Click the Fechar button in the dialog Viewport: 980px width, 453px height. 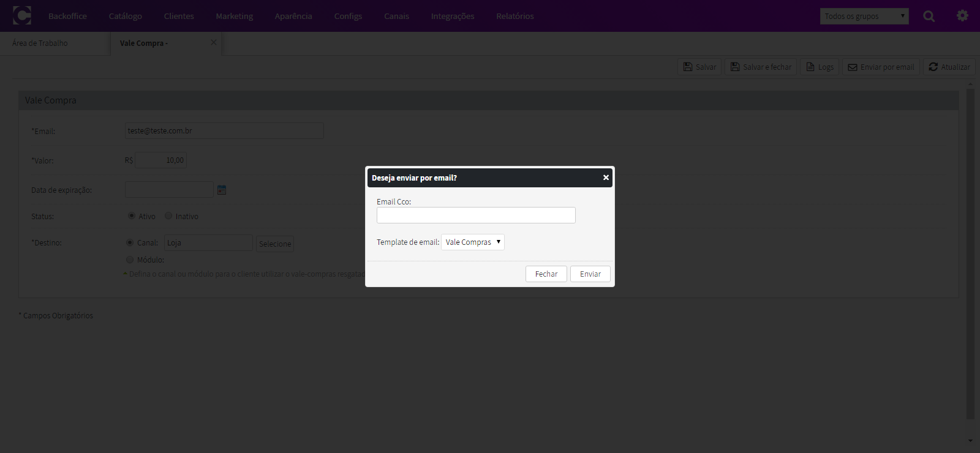point(546,274)
